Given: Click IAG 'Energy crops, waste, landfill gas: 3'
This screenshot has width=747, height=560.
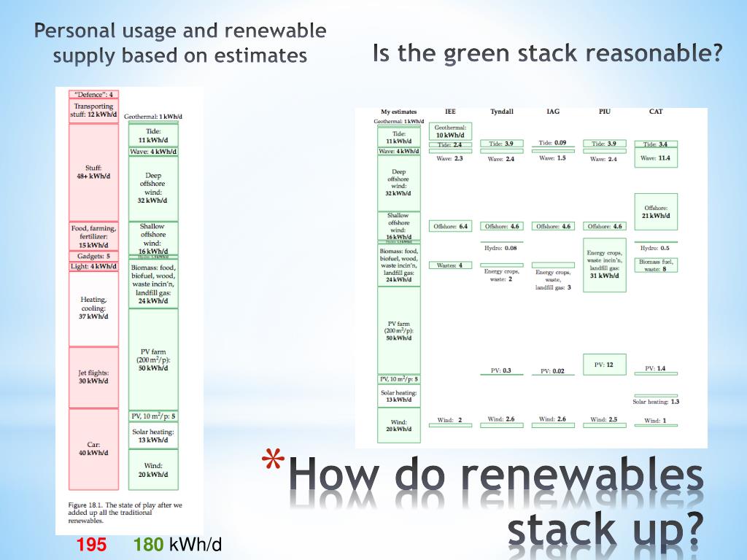Looking at the screenshot, I should [553, 280].
